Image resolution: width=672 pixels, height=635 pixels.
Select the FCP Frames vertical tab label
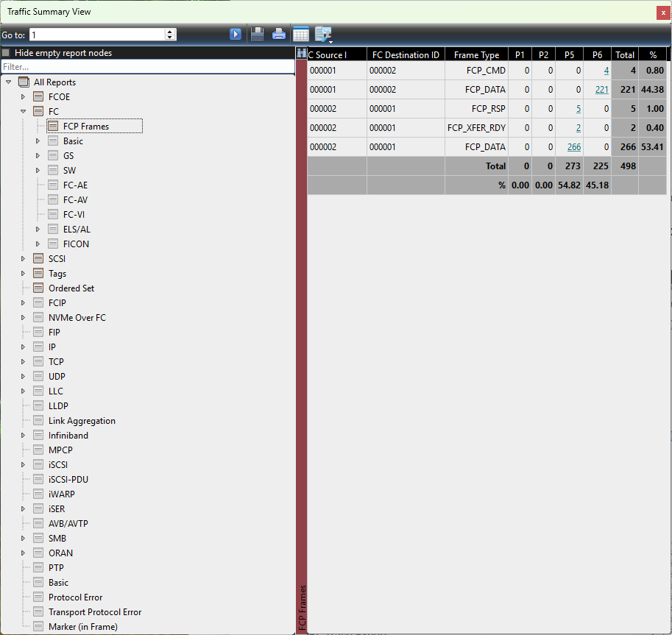[303, 608]
